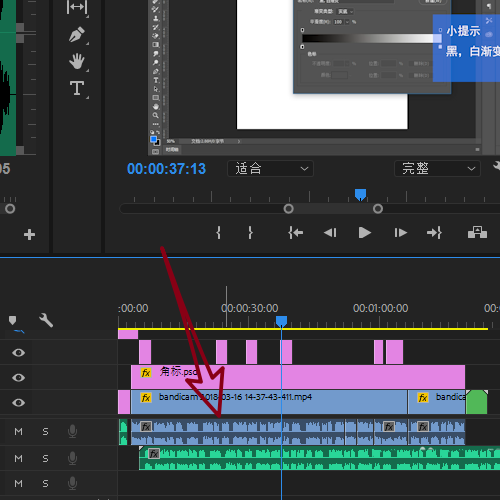The width and height of the screenshot is (500, 500).
Task: Step back one frame
Action: [x=330, y=233]
